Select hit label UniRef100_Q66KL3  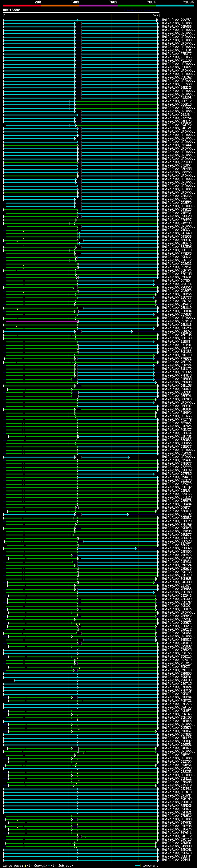[177, 104]
